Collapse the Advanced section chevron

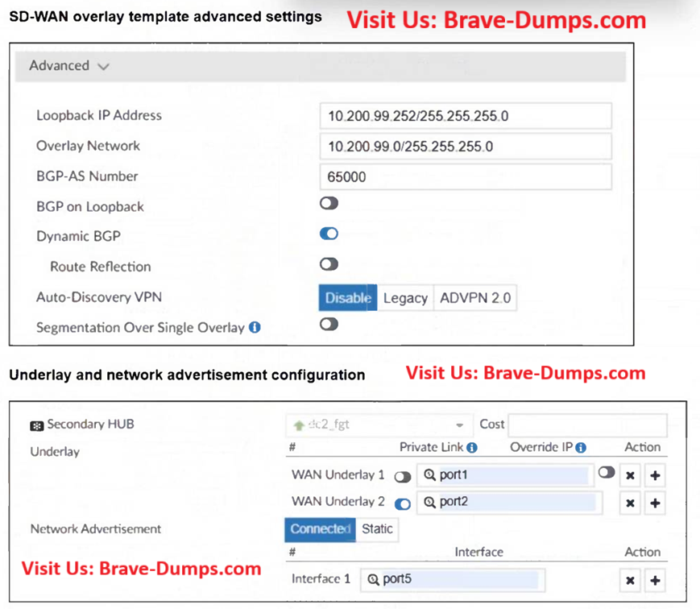pyautogui.click(x=103, y=67)
